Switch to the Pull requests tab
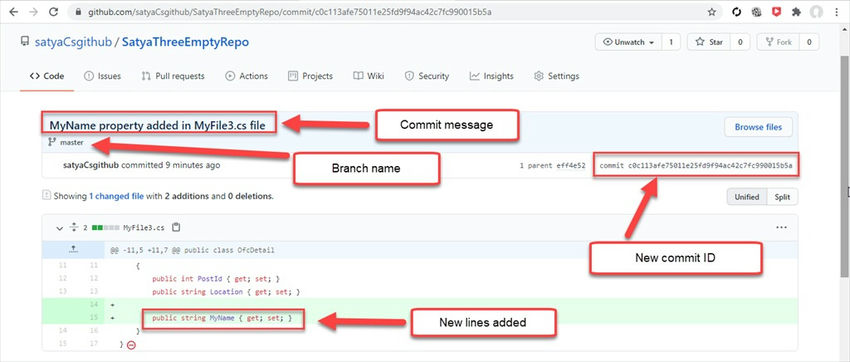The height and width of the screenshot is (362, 850). tap(173, 76)
